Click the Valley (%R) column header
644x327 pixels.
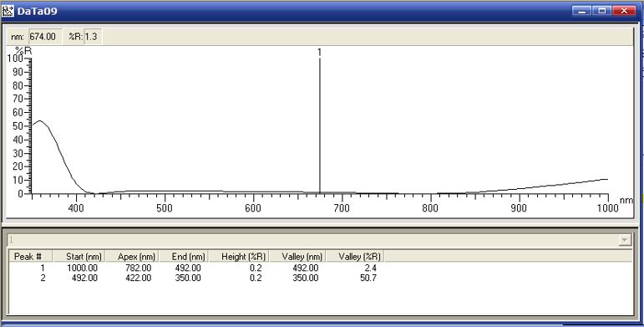click(355, 257)
